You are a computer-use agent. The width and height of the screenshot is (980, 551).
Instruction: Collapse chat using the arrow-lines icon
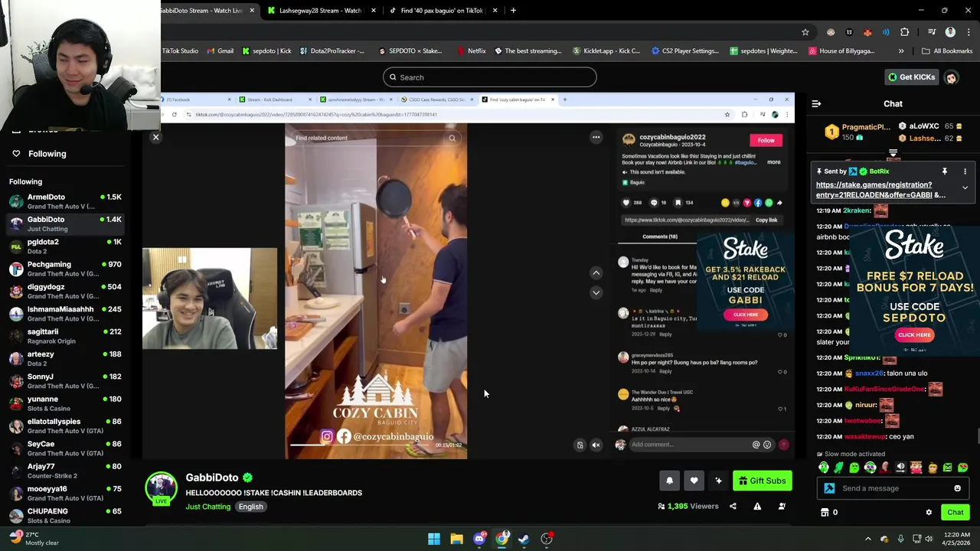point(816,103)
